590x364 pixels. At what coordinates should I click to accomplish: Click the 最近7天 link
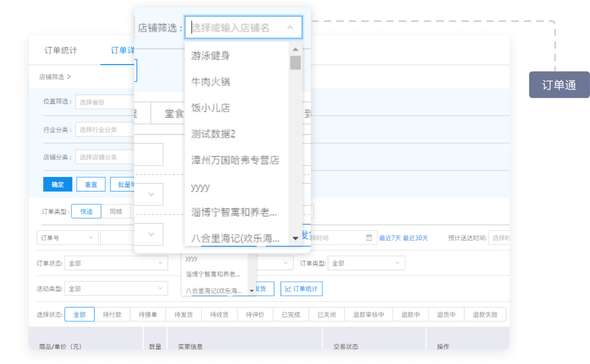(390, 238)
